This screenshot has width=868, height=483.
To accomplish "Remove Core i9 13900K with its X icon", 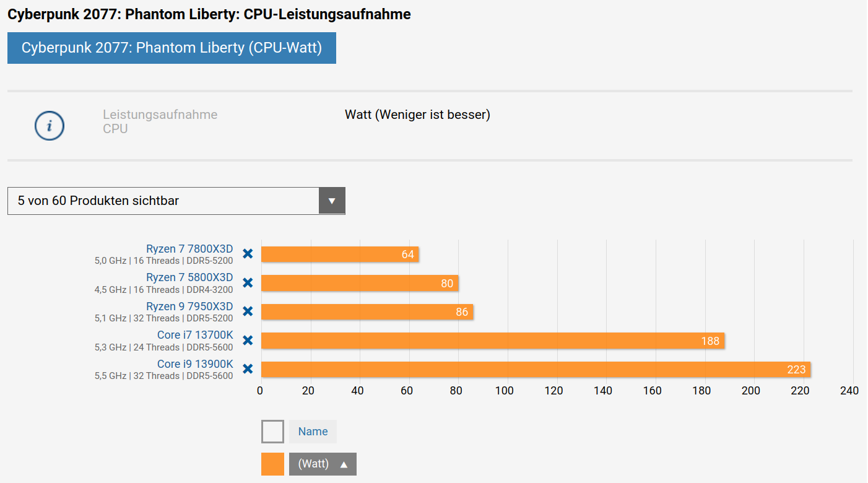I will pyautogui.click(x=248, y=369).
